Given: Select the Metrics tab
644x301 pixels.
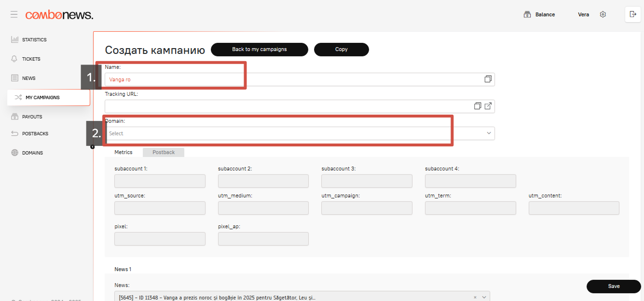Looking at the screenshot, I should click(x=123, y=152).
